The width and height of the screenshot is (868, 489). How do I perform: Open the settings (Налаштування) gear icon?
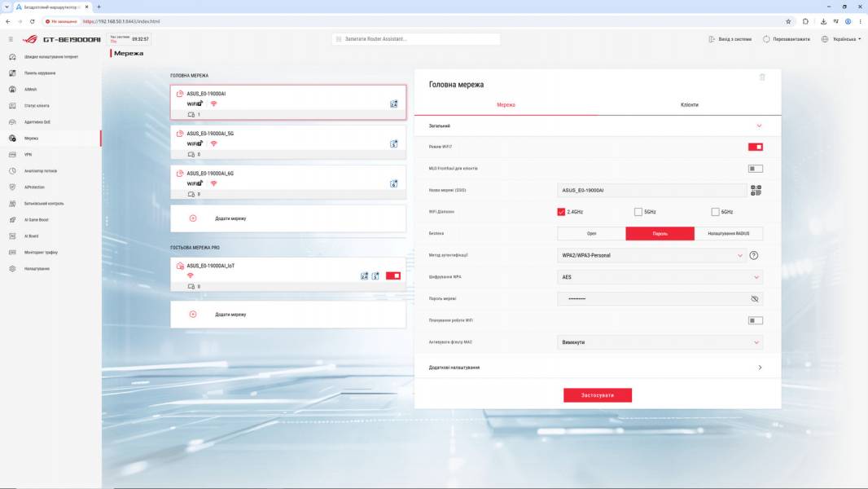(x=12, y=269)
